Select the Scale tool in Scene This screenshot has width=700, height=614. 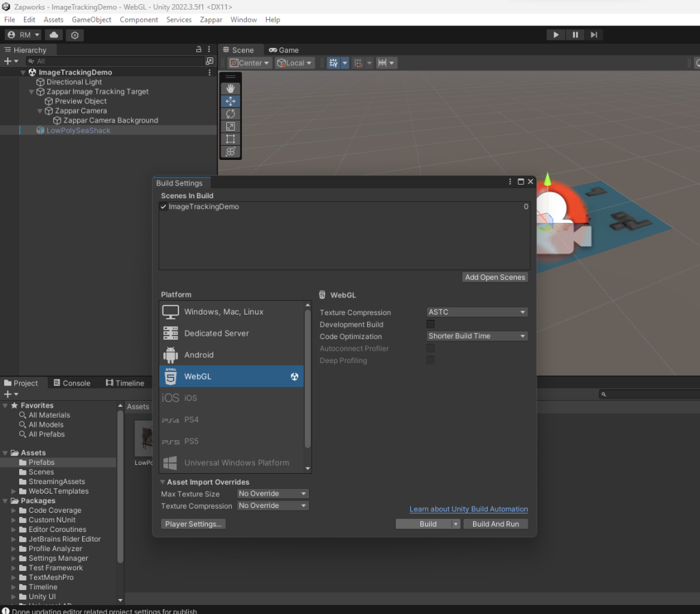[230, 126]
